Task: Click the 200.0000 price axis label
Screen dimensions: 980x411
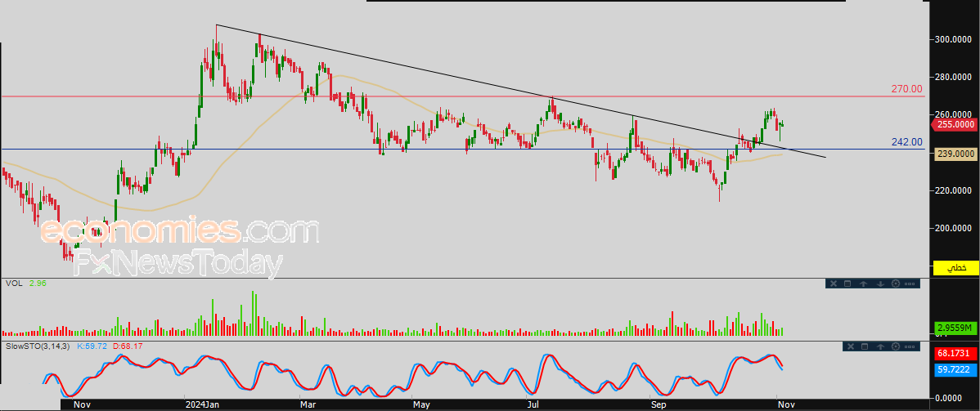Action: pyautogui.click(x=954, y=229)
